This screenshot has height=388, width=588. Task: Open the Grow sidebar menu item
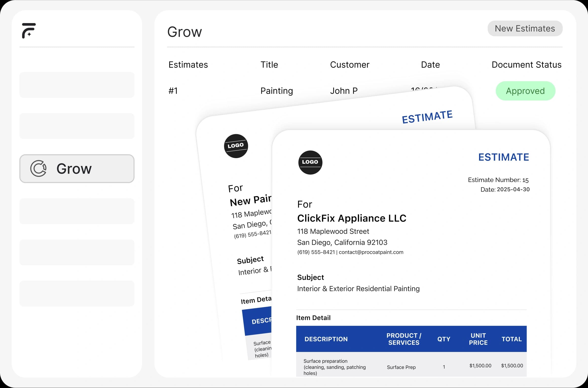pos(77,168)
